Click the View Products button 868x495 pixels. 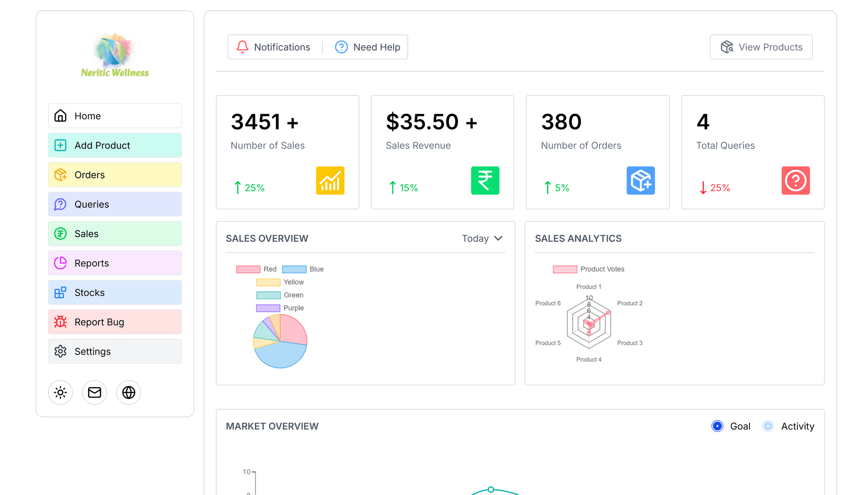click(761, 47)
